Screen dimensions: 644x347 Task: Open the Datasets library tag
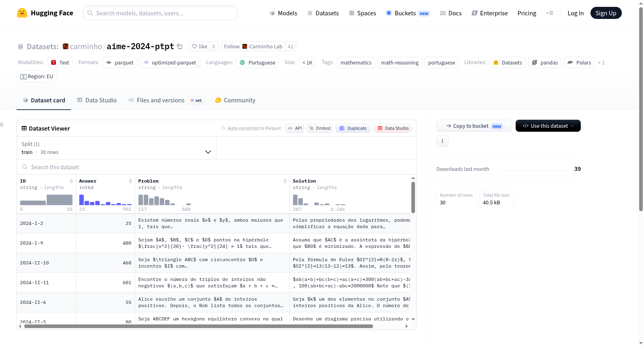(508, 62)
